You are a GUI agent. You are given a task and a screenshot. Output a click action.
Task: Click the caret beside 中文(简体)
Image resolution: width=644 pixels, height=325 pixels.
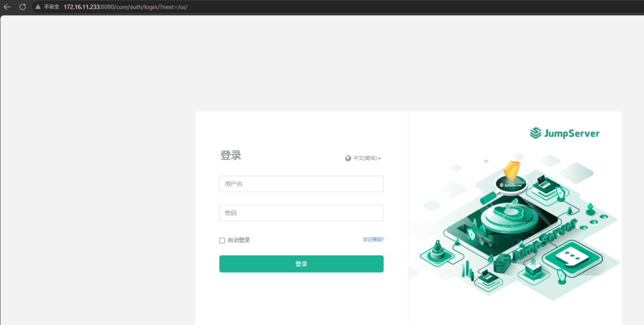pos(379,159)
